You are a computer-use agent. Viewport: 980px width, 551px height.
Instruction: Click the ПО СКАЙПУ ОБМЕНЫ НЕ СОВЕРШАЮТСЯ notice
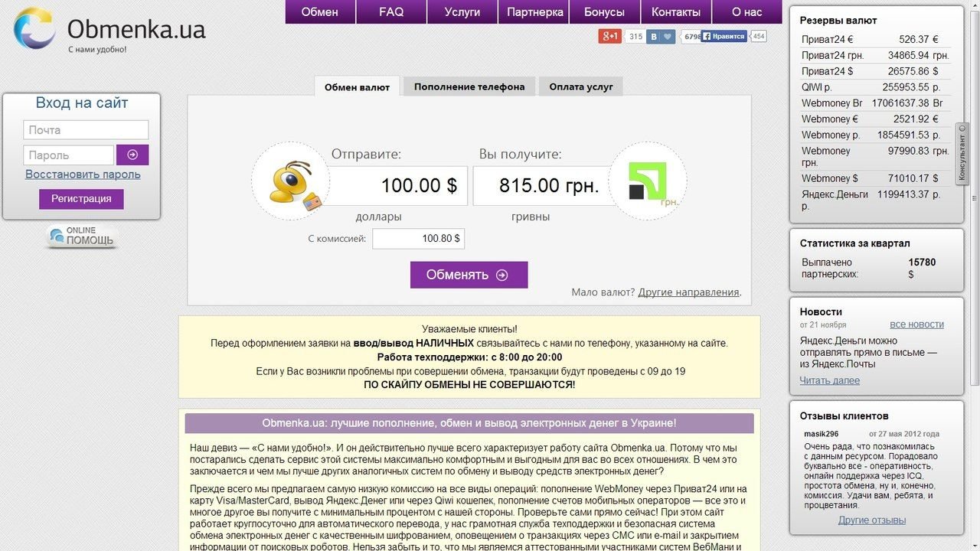(469, 384)
